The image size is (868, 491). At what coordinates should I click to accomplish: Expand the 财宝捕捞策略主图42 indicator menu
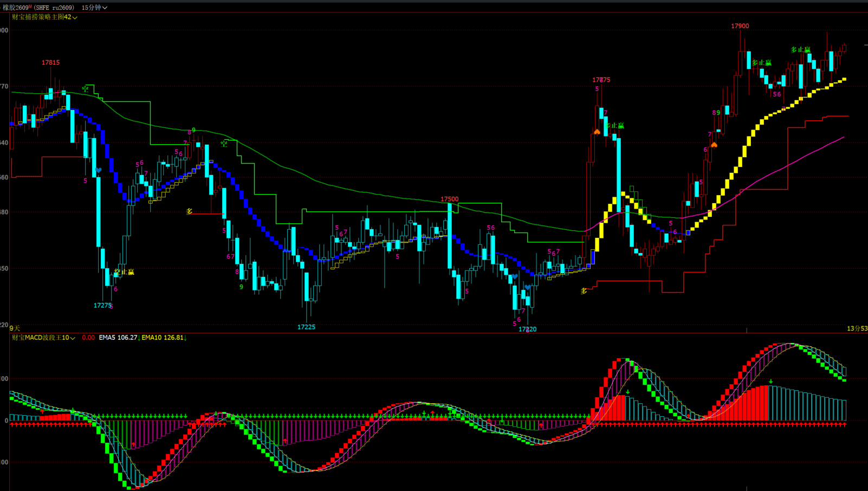(x=44, y=17)
